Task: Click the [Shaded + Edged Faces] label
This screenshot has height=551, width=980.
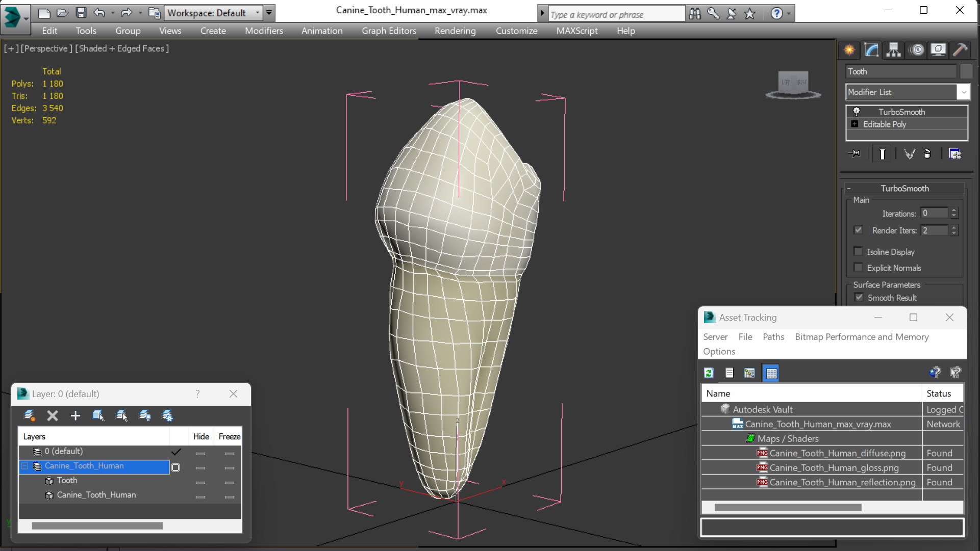Action: pyautogui.click(x=122, y=48)
